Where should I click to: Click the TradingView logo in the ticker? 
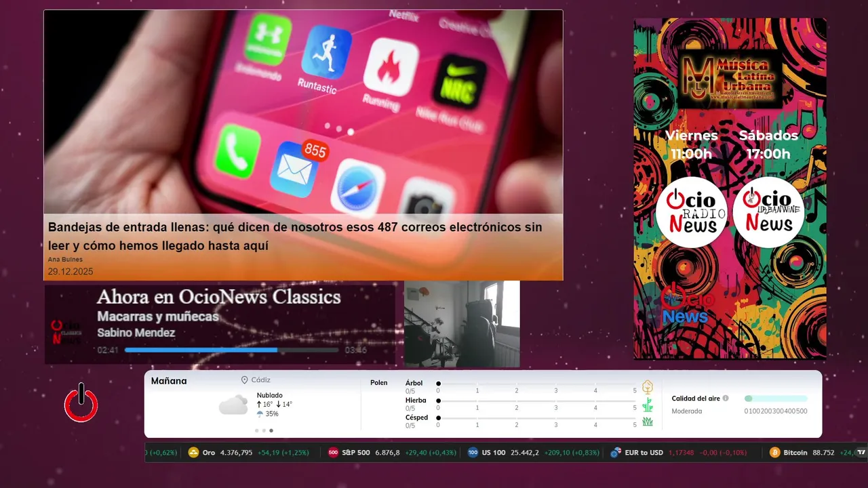pyautogui.click(x=861, y=453)
